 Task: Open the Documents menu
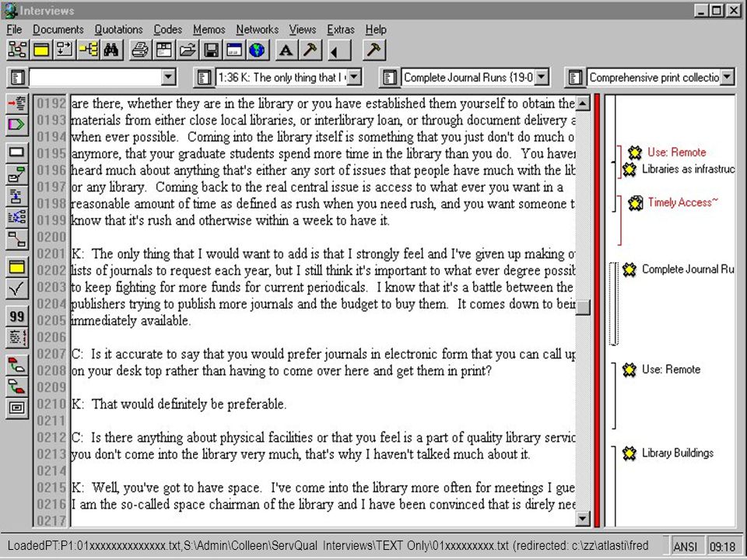coord(58,30)
